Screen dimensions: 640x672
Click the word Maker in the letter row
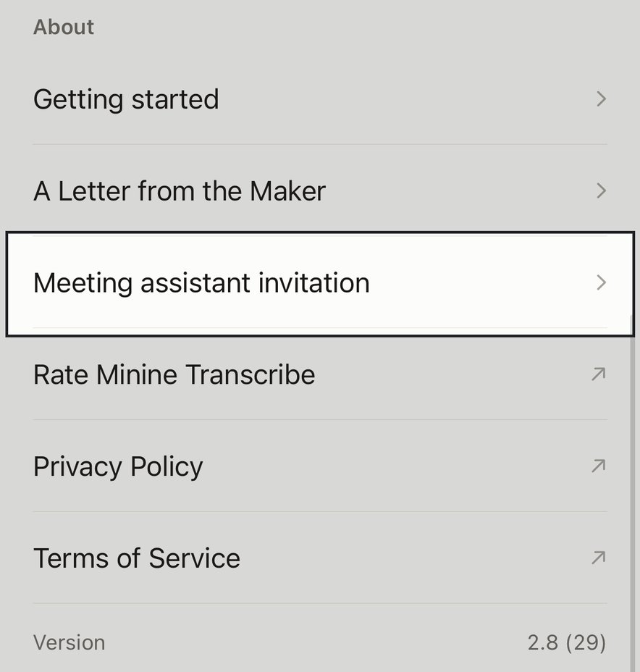(288, 190)
